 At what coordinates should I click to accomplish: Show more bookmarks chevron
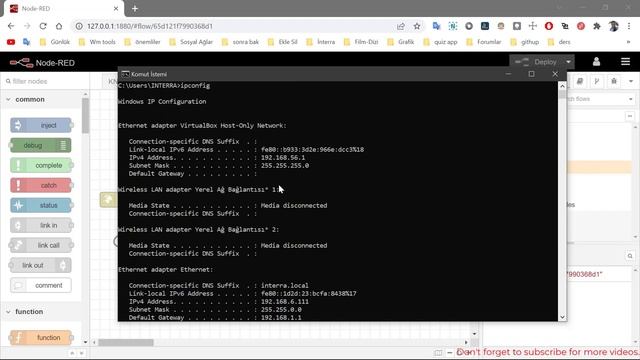[x=629, y=42]
